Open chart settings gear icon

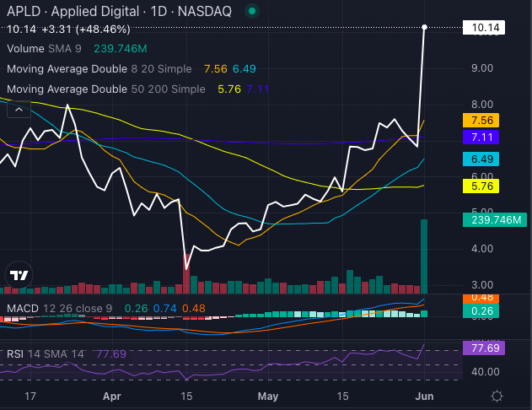point(497,397)
